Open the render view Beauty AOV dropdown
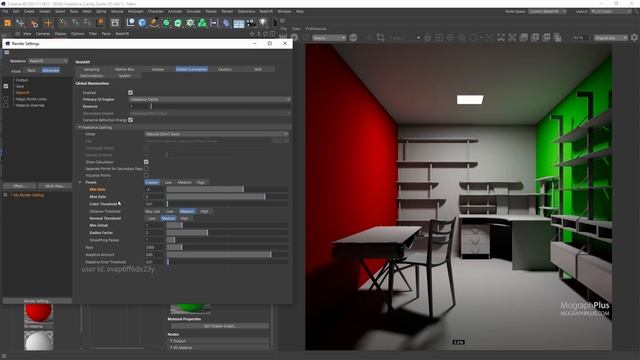The height and width of the screenshot is (360, 640). [x=329, y=38]
